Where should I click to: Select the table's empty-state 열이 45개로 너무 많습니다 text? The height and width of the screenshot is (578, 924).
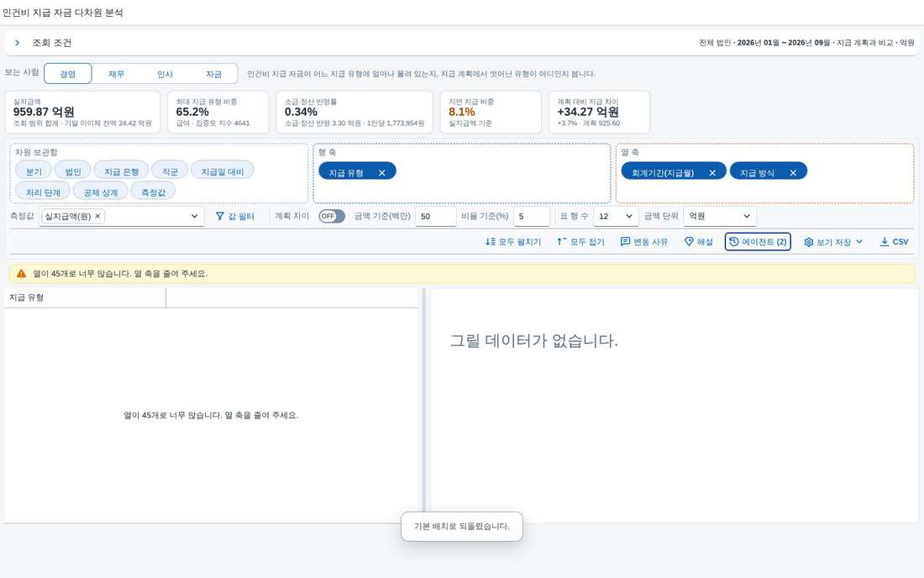coord(211,415)
